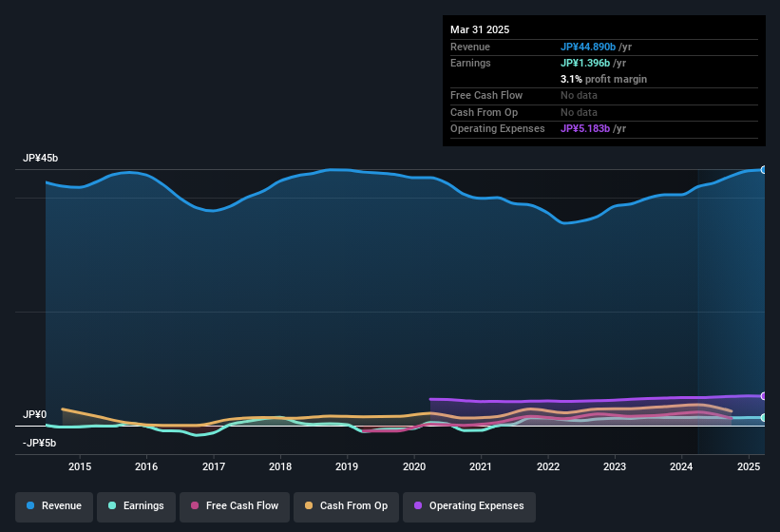Screen dimensions: 780x532
Task: Click the 2019 x-axis label
Action: (347, 466)
